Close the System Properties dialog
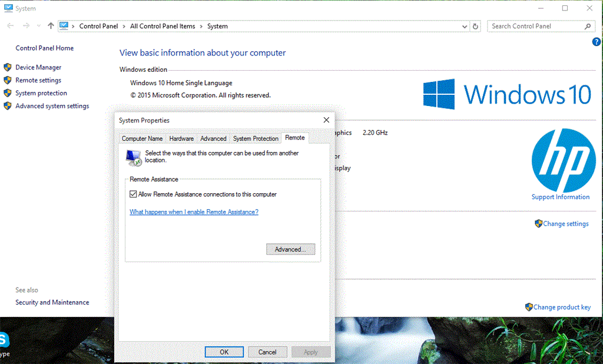The height and width of the screenshot is (364, 603). 326,120
